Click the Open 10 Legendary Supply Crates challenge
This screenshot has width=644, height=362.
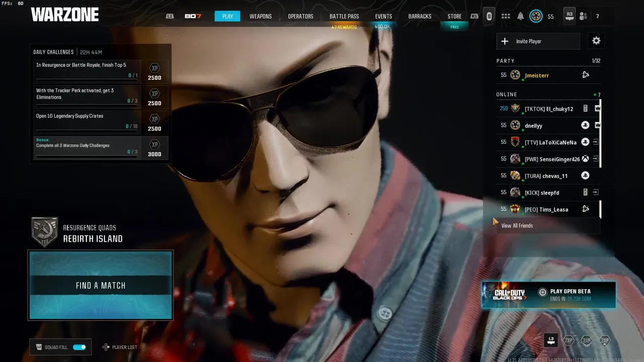point(101,122)
